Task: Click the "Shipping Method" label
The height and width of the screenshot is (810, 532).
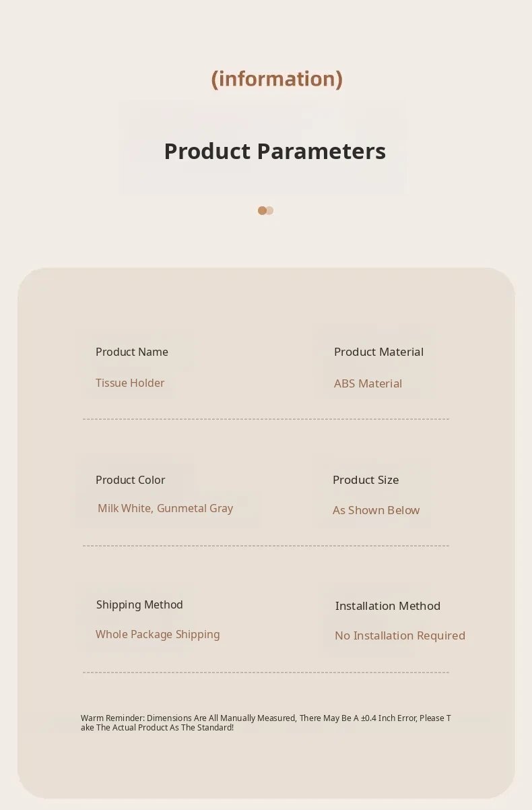Action: click(x=139, y=604)
